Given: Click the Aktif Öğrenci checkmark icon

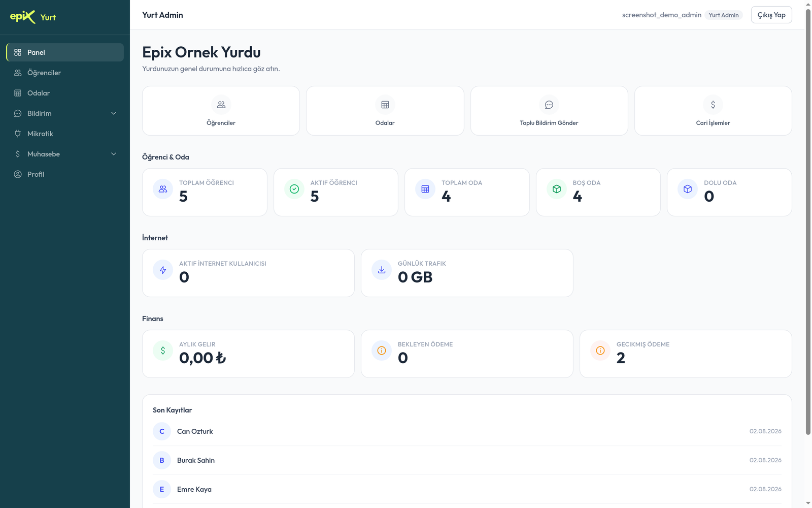Looking at the screenshot, I should point(294,189).
